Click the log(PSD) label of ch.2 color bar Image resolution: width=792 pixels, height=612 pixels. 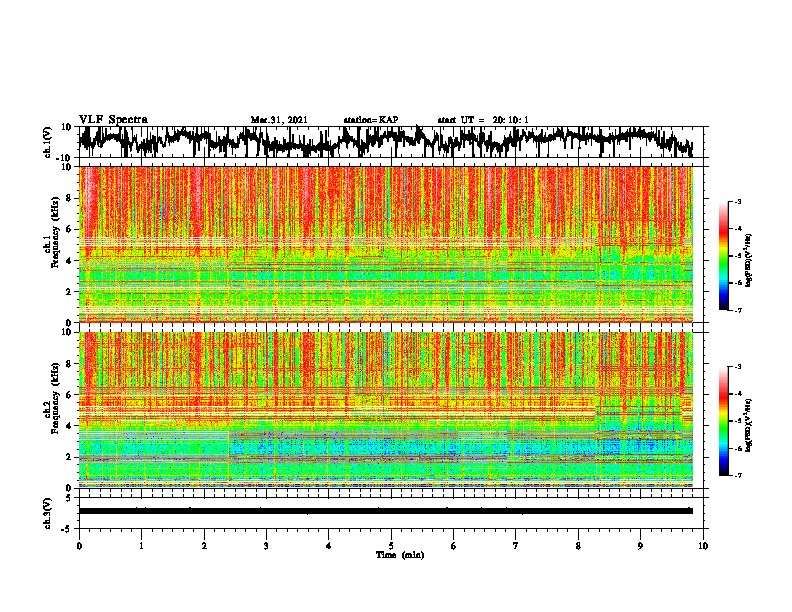click(748, 424)
